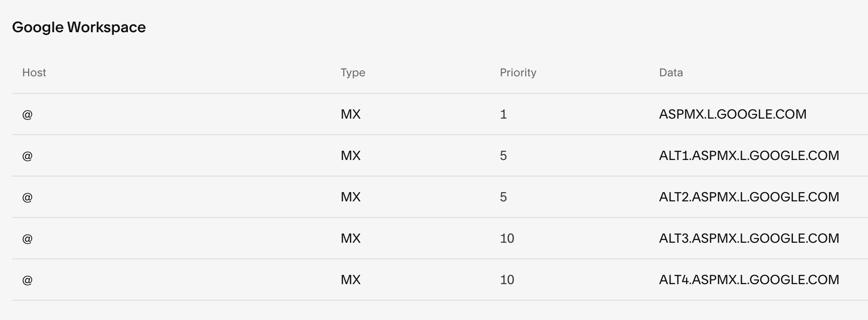Click the priority 1 cell
868x320 pixels.
(503, 114)
